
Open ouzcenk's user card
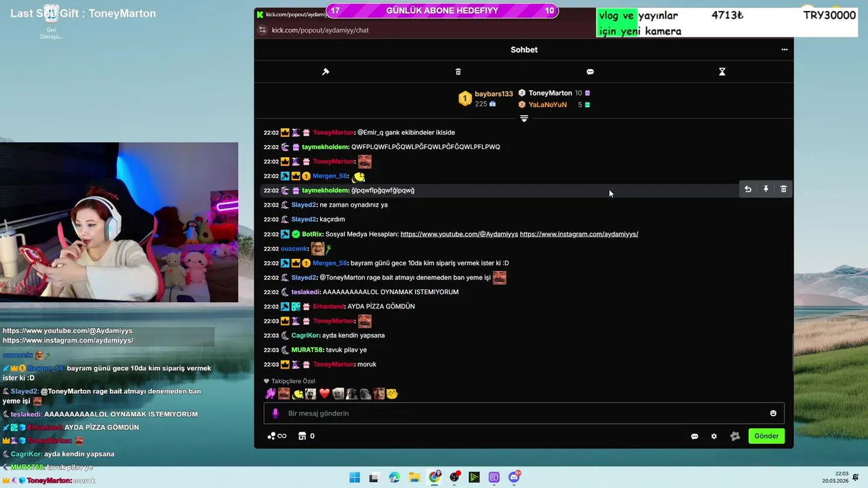(x=294, y=249)
